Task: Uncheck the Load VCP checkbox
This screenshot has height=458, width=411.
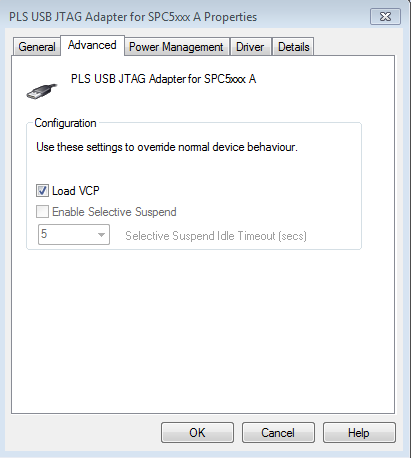Action: pyautogui.click(x=42, y=191)
